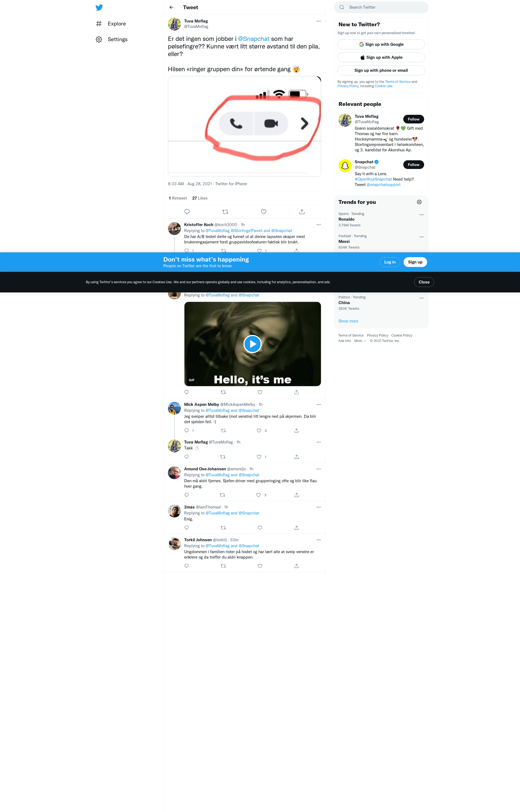This screenshot has width=520, height=812.
Task: Open the Cookie Policy footer link
Action: [x=401, y=335]
